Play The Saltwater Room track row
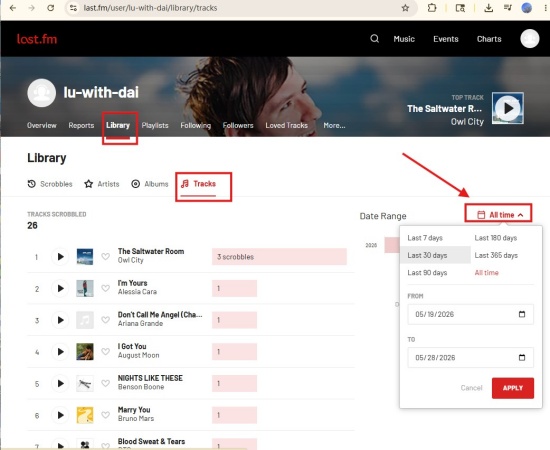Image resolution: width=550 pixels, height=450 pixels. 60,257
